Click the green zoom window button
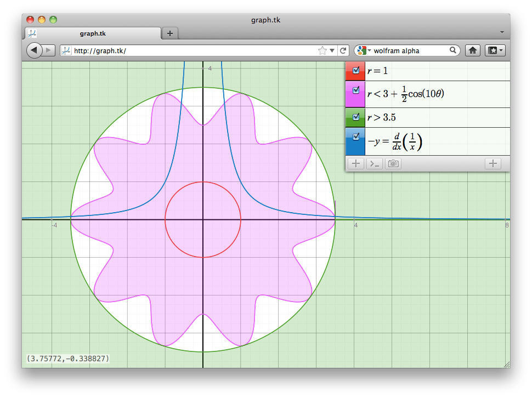Image resolution: width=532 pixels, height=398 pixels. pyautogui.click(x=53, y=20)
